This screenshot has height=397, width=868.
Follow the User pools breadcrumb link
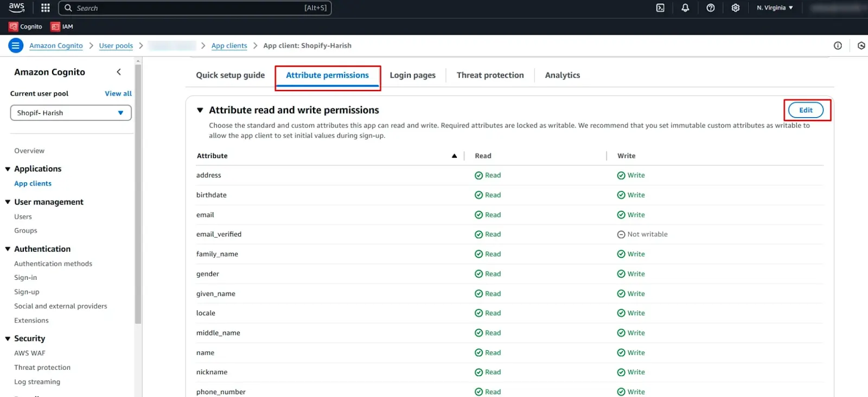click(116, 46)
